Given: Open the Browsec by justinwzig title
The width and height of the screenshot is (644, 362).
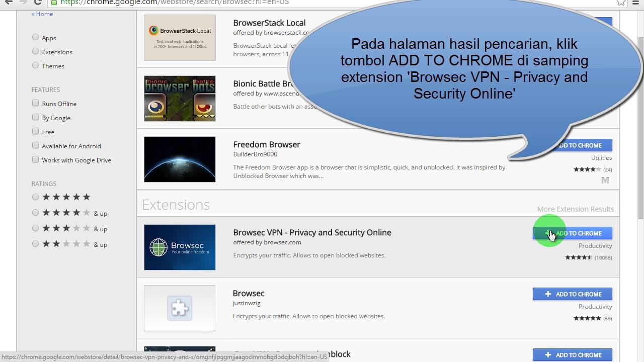Looking at the screenshot, I should pos(249,293).
